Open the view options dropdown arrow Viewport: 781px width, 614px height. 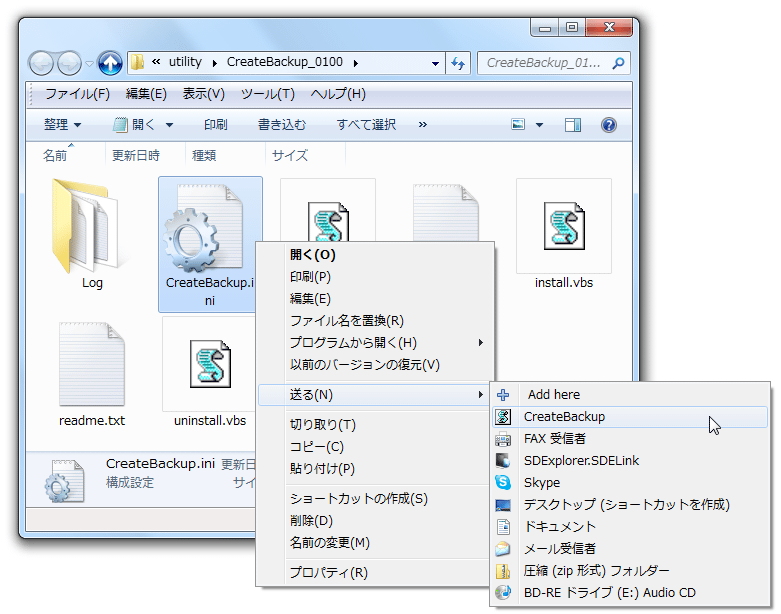tap(539, 125)
